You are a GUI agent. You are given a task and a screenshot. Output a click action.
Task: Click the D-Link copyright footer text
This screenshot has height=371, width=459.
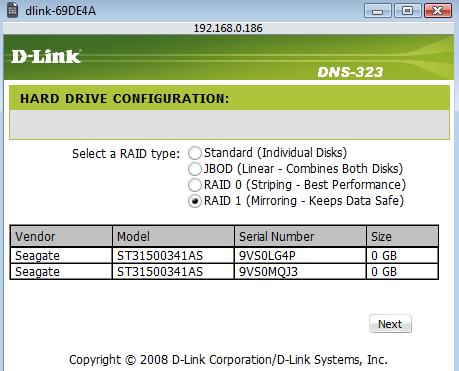point(228,360)
